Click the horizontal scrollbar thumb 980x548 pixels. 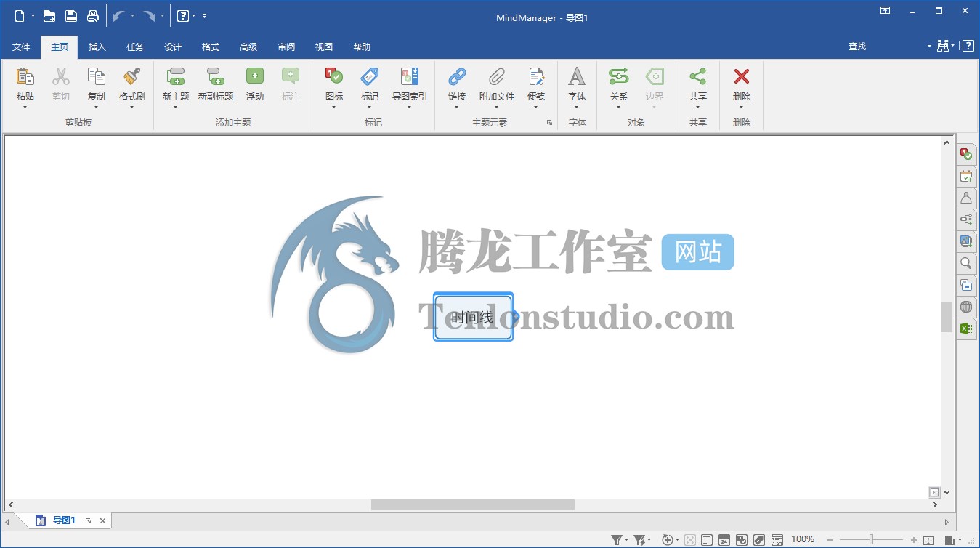473,504
